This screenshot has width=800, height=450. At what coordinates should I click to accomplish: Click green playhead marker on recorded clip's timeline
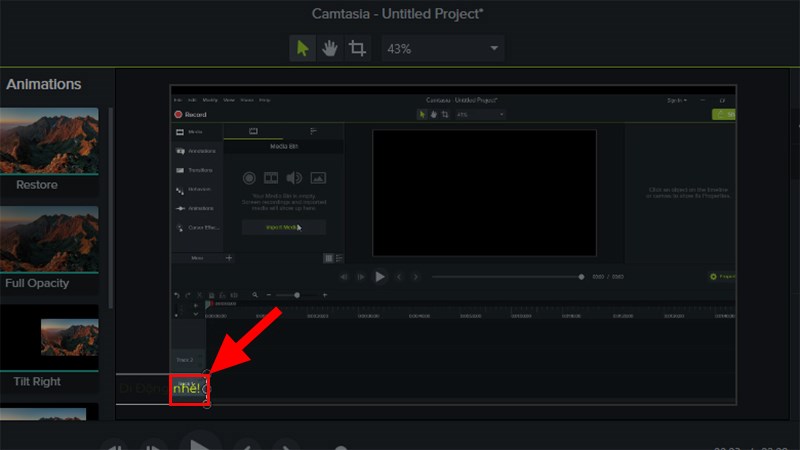tap(208, 304)
